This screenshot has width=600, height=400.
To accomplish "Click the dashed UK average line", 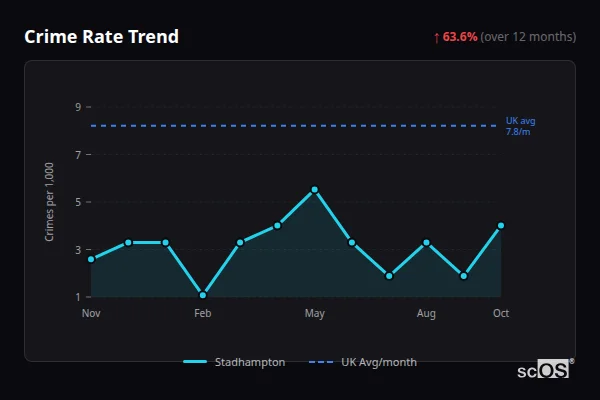I will click(x=294, y=126).
